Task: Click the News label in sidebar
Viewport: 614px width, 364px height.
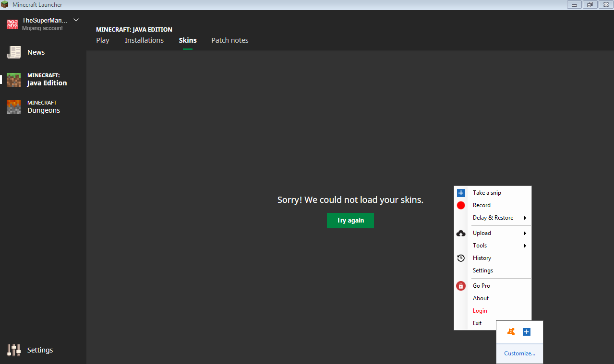Action: [36, 52]
